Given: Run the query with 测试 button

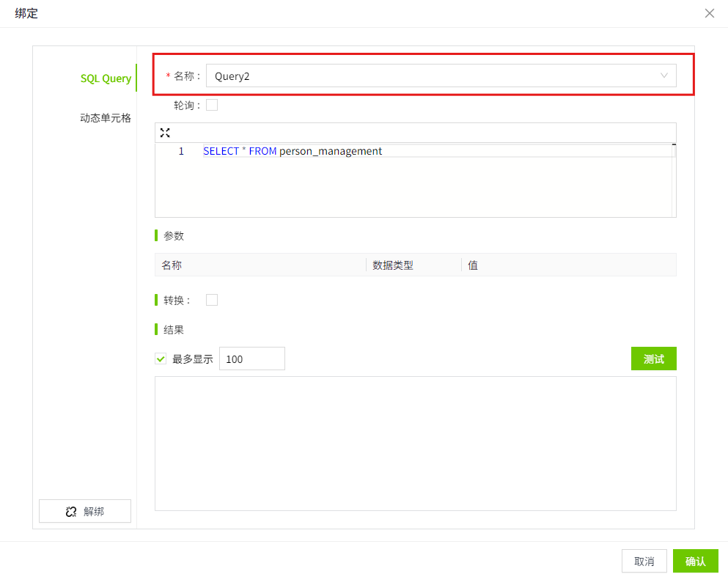Looking at the screenshot, I should (x=653, y=359).
